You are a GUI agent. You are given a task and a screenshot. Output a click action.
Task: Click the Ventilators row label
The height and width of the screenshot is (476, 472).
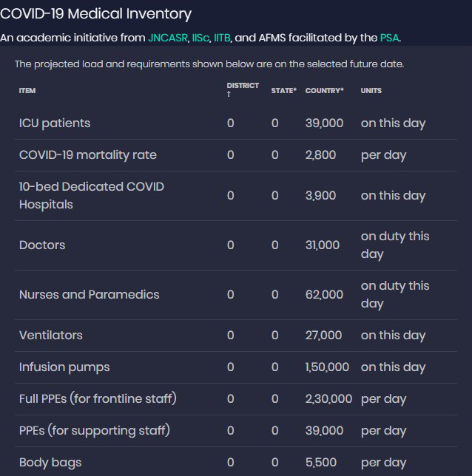(51, 335)
